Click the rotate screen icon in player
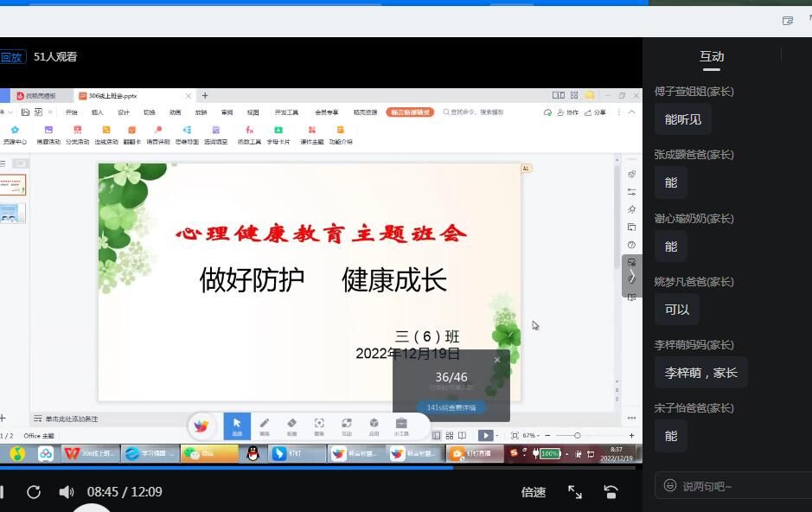 click(611, 492)
